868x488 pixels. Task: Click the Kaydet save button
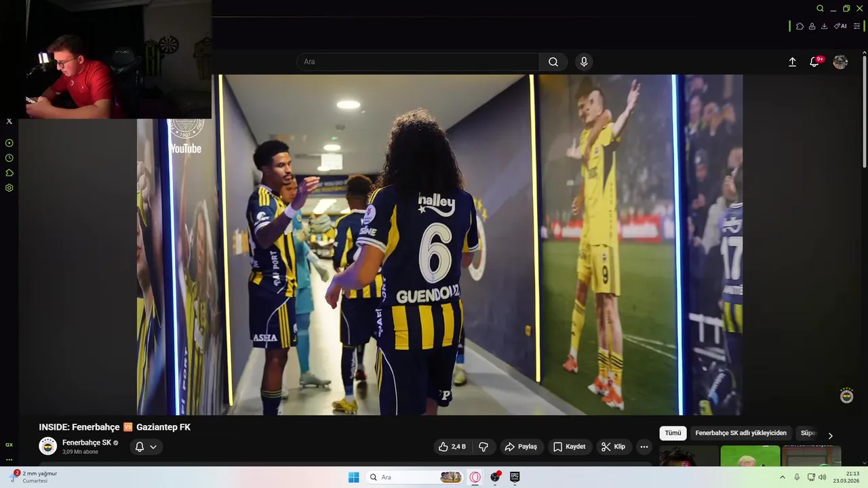570,447
